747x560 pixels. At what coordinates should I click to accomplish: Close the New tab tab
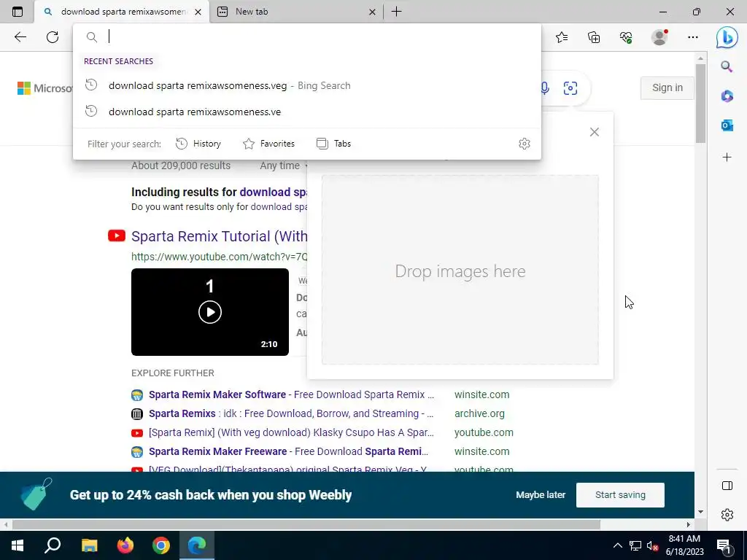[x=372, y=12]
